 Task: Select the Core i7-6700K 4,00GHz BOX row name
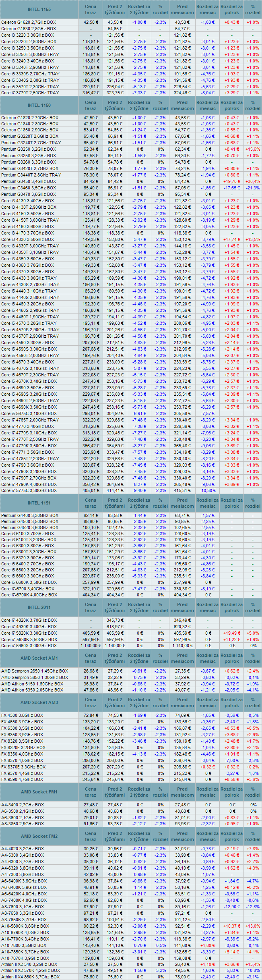(x=29, y=595)
